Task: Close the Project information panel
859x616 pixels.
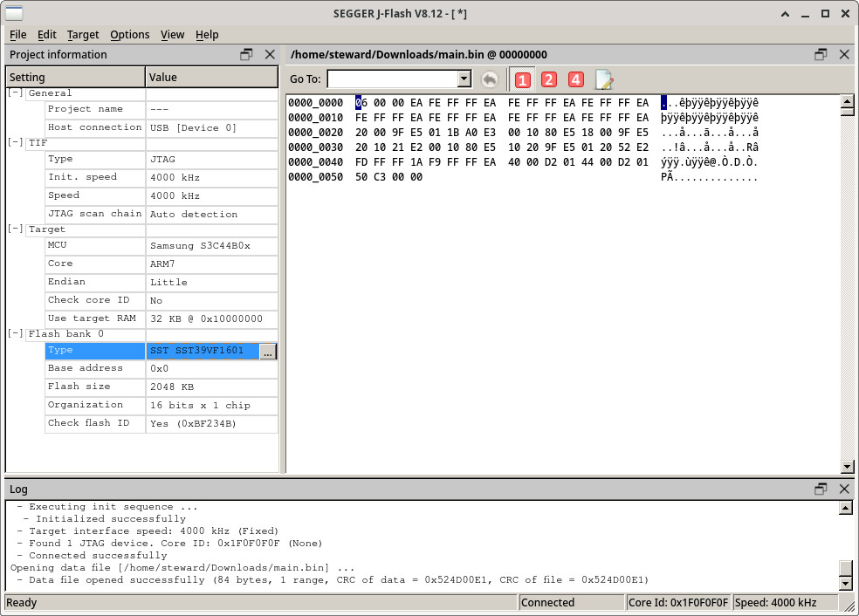Action: pos(270,54)
